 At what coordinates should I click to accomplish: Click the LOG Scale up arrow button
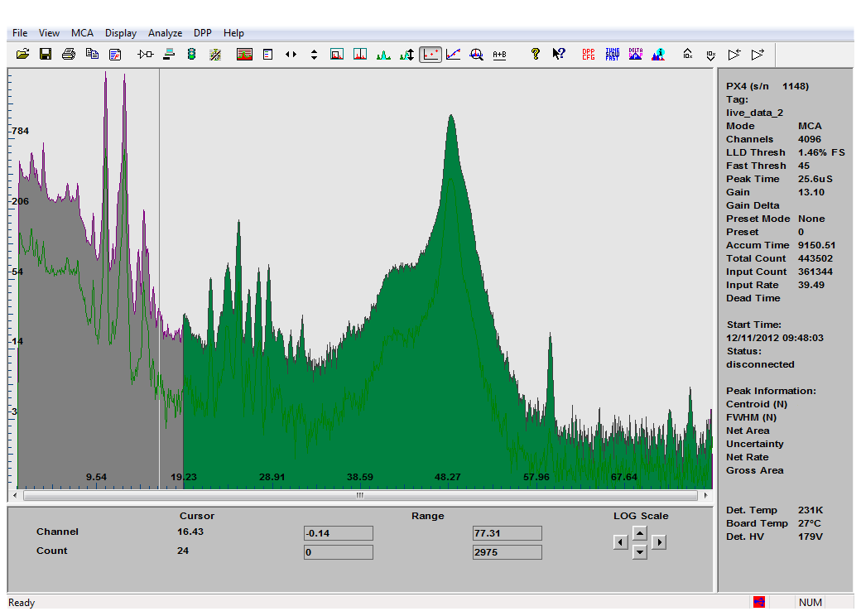tap(640, 532)
